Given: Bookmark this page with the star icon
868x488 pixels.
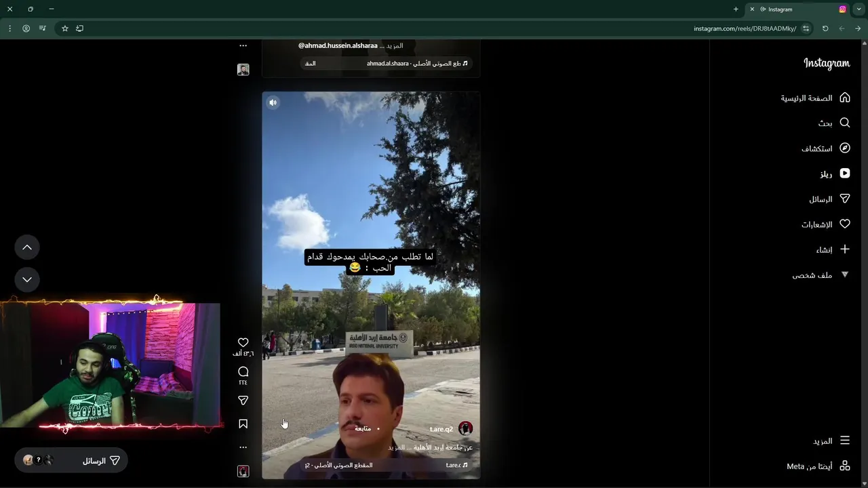Looking at the screenshot, I should 65,28.
